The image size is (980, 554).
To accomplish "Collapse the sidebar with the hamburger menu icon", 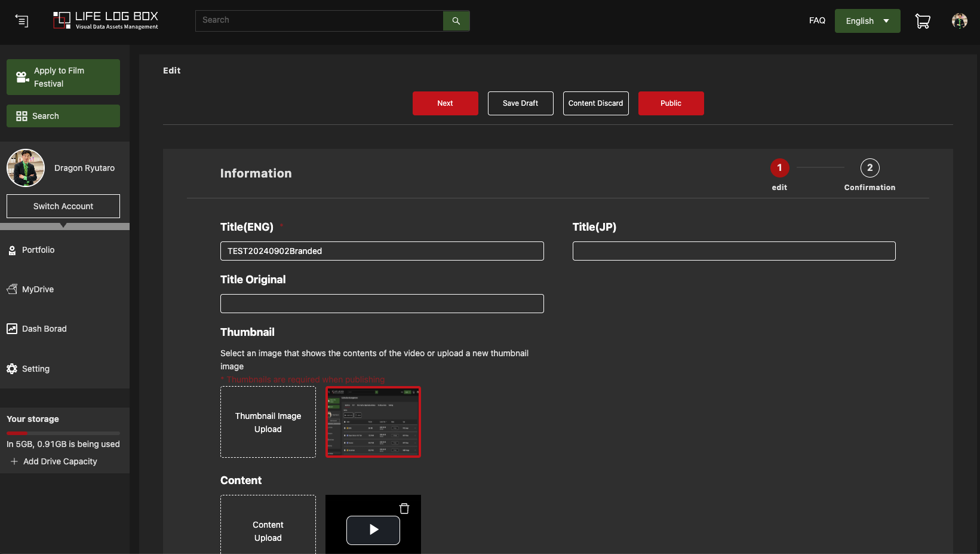I will point(21,21).
